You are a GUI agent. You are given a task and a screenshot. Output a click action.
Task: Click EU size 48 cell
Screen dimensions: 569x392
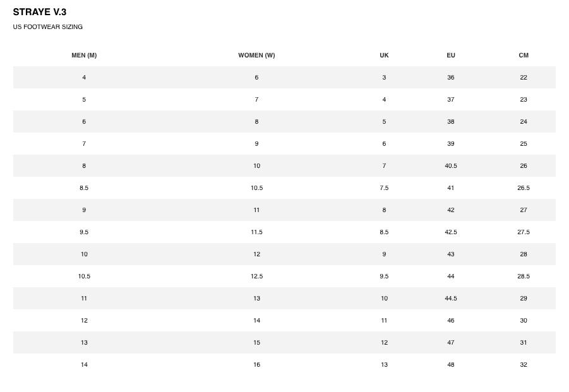[451, 365]
